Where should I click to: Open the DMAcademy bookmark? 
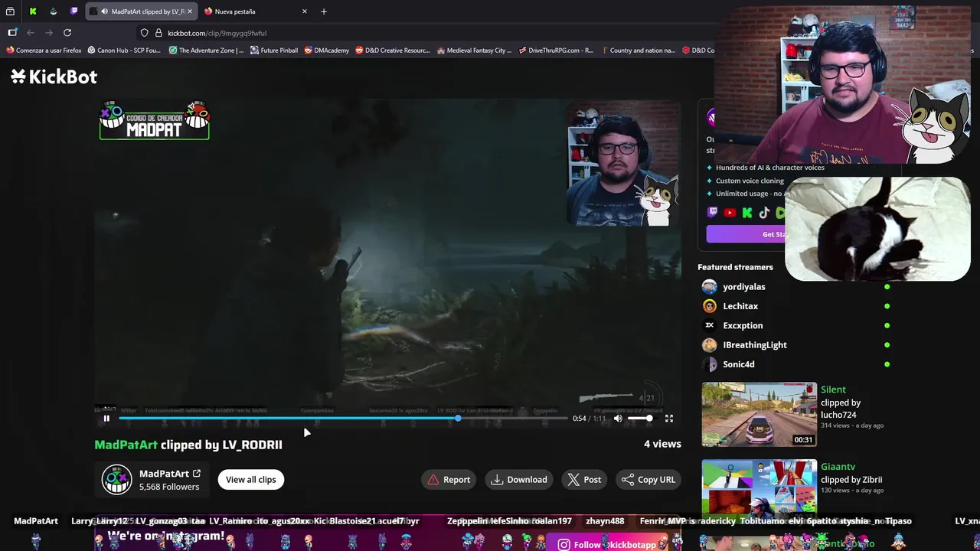tap(326, 51)
